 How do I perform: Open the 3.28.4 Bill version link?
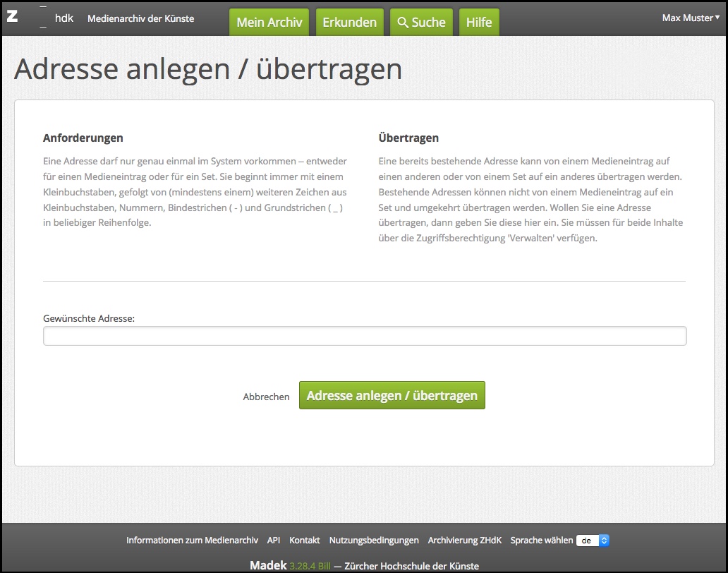coord(310,566)
